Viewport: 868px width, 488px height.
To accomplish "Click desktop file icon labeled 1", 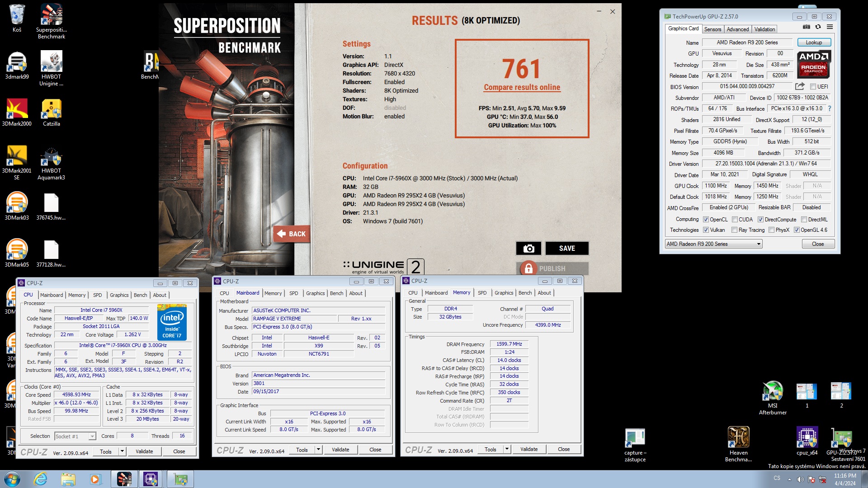I will coord(807,395).
